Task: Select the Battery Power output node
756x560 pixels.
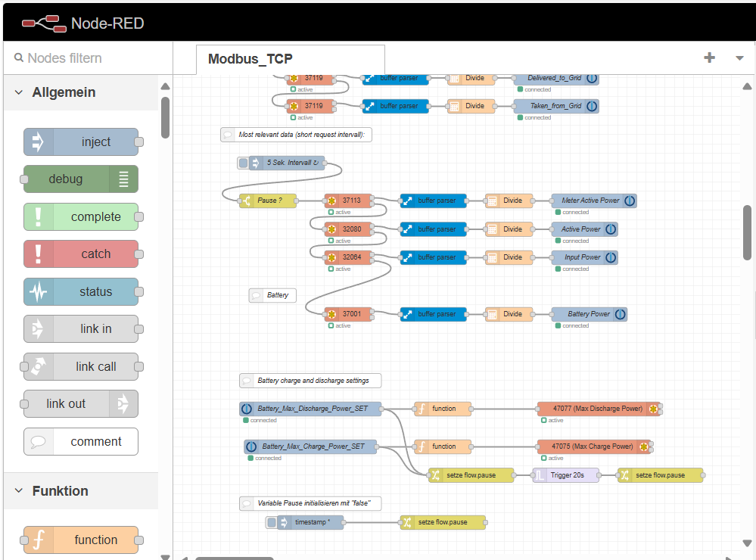Action: [590, 314]
